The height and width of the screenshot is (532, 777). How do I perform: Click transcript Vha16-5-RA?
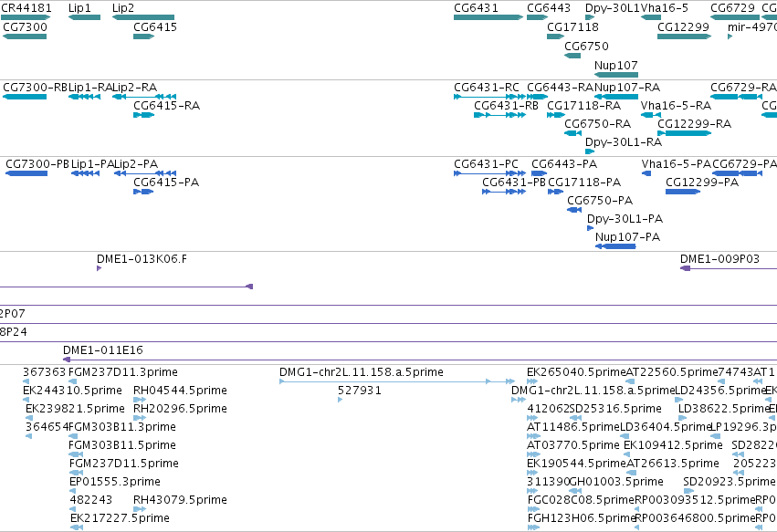point(676,106)
